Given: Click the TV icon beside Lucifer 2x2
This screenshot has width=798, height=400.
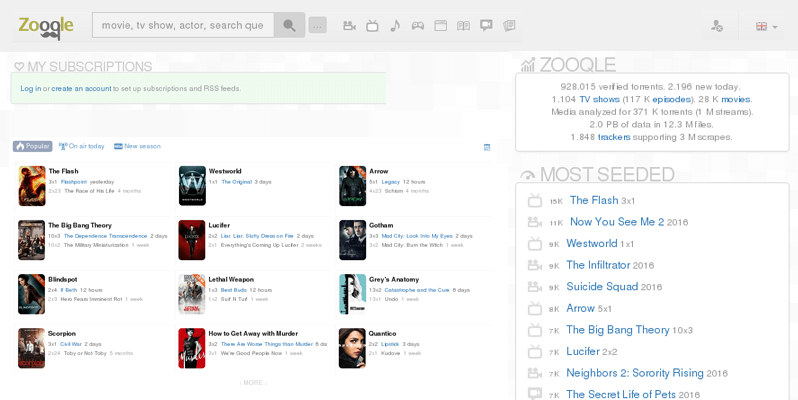Looking at the screenshot, I should click(534, 351).
